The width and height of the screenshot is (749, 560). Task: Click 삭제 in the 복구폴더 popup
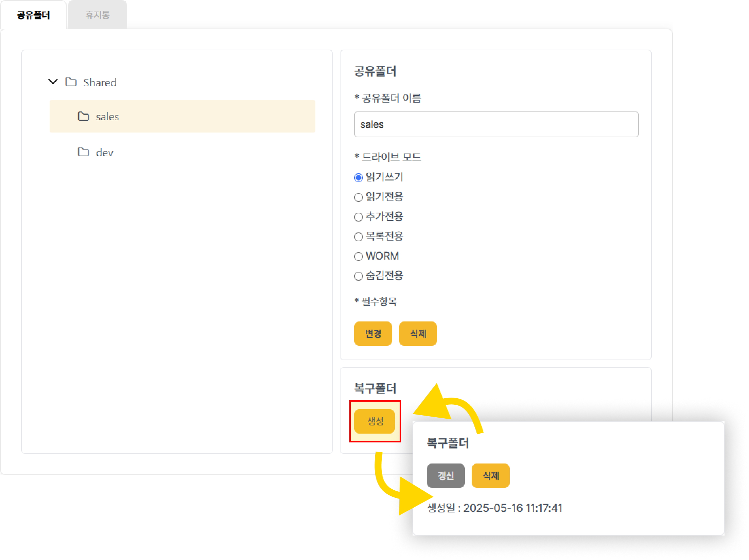(490, 475)
